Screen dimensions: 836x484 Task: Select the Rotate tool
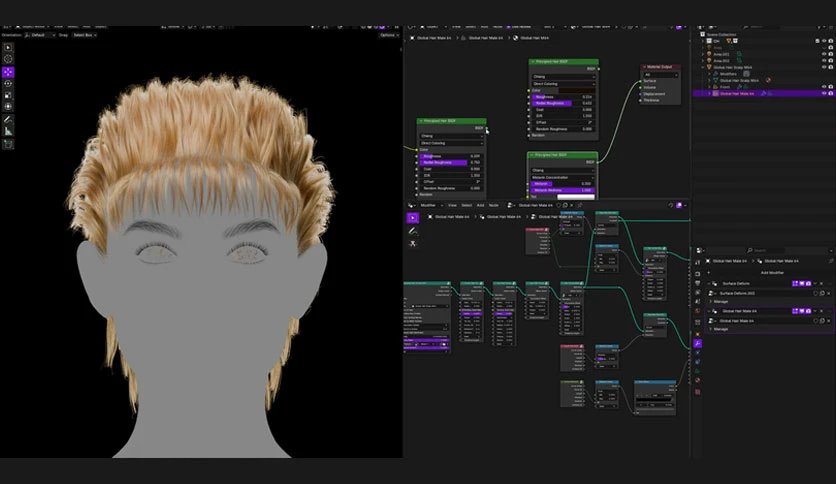[x=8, y=84]
